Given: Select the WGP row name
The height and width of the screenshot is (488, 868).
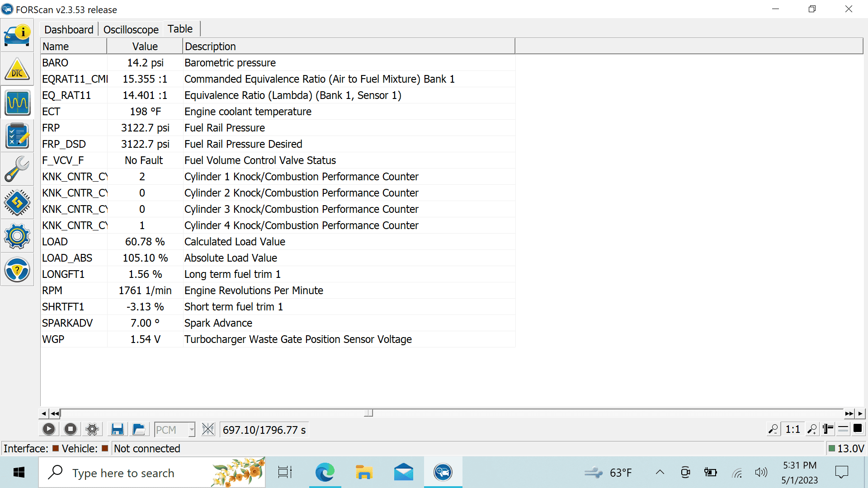Looking at the screenshot, I should (x=53, y=339).
